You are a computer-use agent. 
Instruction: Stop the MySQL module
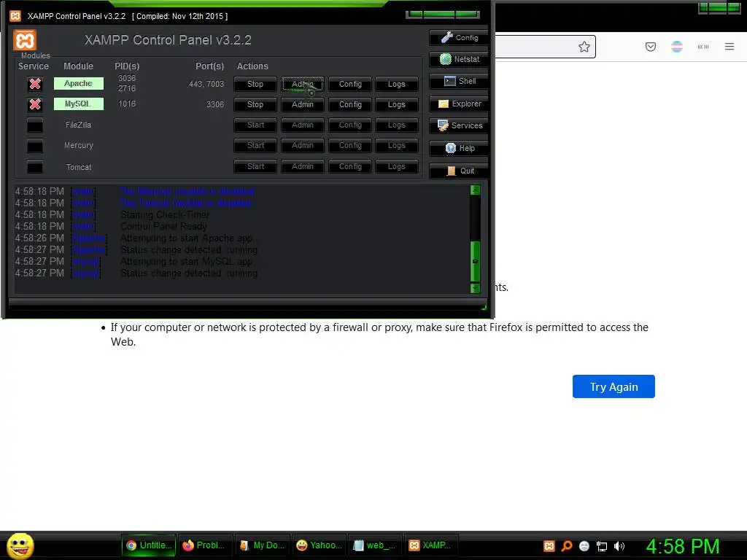point(255,104)
